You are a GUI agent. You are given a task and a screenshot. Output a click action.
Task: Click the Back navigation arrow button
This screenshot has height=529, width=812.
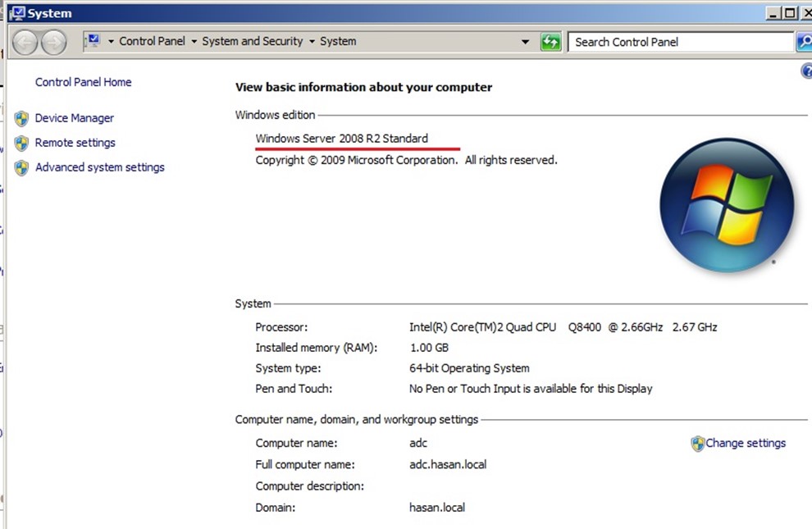[25, 42]
